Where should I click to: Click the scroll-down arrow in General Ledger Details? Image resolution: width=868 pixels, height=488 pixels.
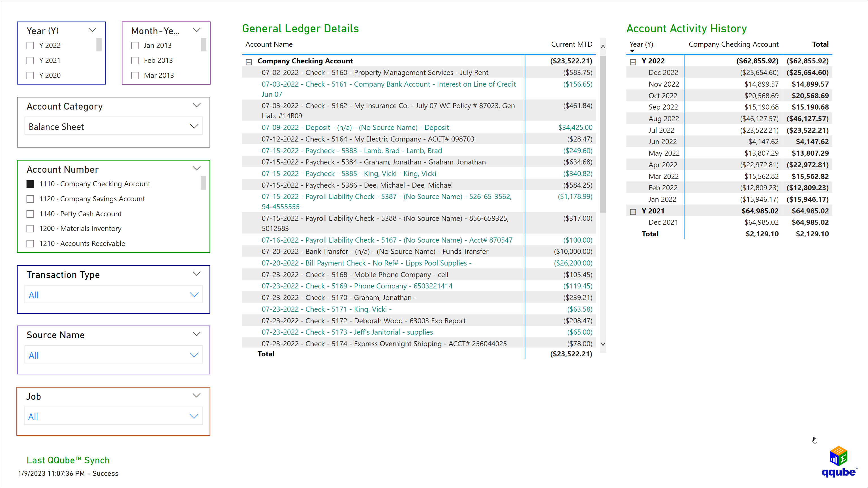click(603, 344)
